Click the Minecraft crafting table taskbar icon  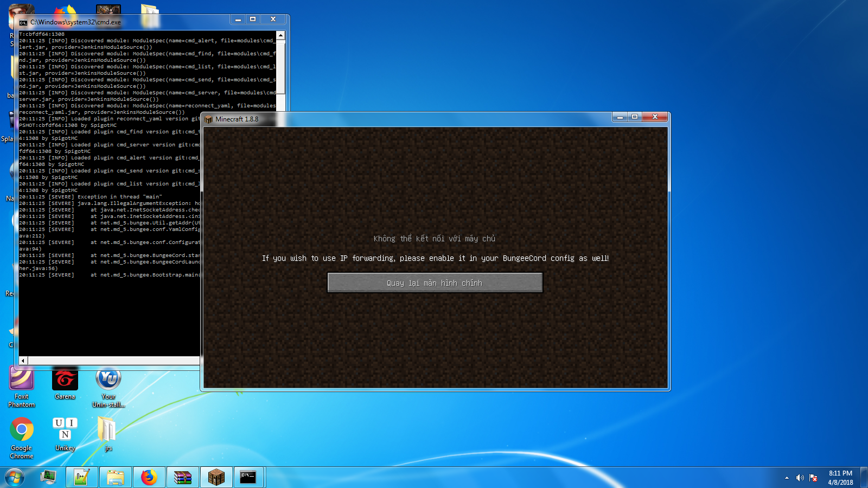pyautogui.click(x=216, y=477)
